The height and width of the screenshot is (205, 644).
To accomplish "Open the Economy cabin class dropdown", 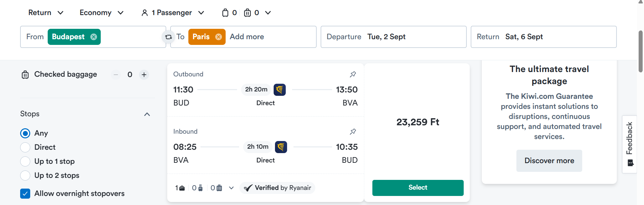I will [101, 13].
